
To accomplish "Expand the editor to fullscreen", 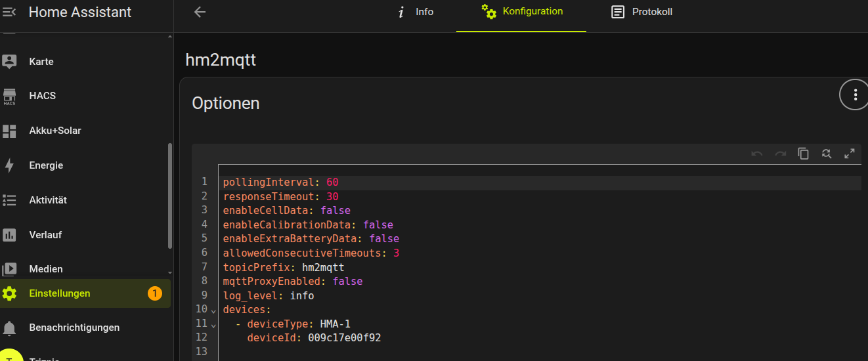I will [x=849, y=154].
